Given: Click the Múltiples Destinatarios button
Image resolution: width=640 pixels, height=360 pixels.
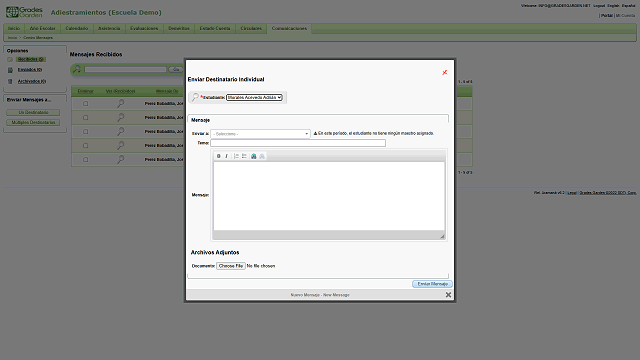Looking at the screenshot, I should coord(33,122).
